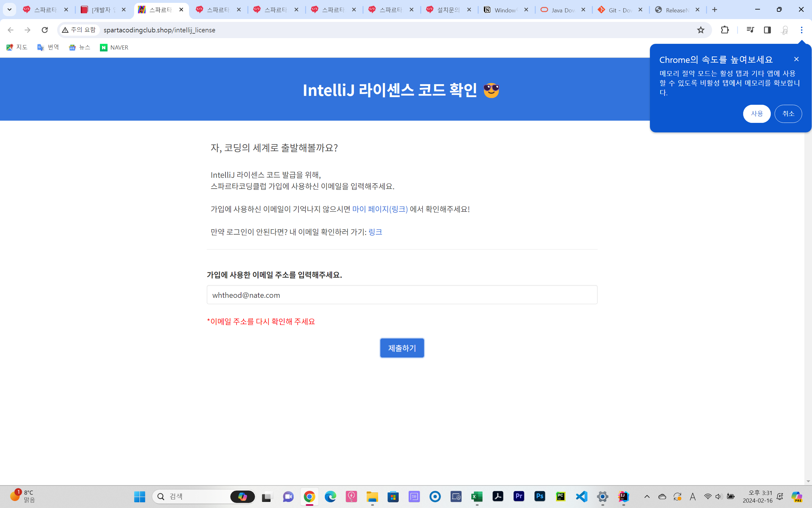
Task: Go back with the browser back arrow
Action: [10, 30]
